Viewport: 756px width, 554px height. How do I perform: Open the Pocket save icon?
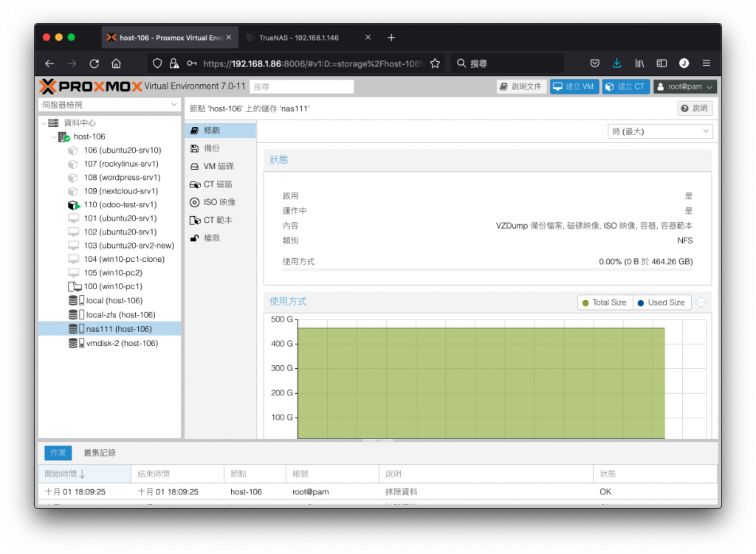tap(595, 63)
